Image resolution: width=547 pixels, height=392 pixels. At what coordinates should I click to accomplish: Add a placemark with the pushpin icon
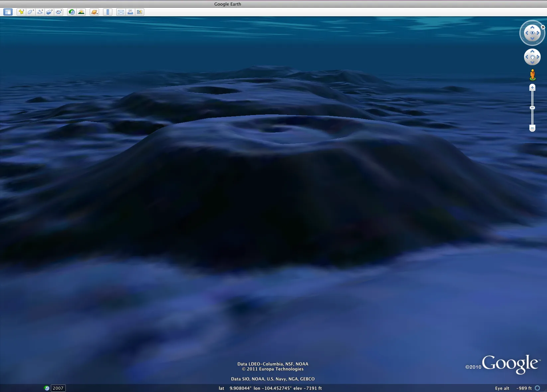click(x=21, y=12)
